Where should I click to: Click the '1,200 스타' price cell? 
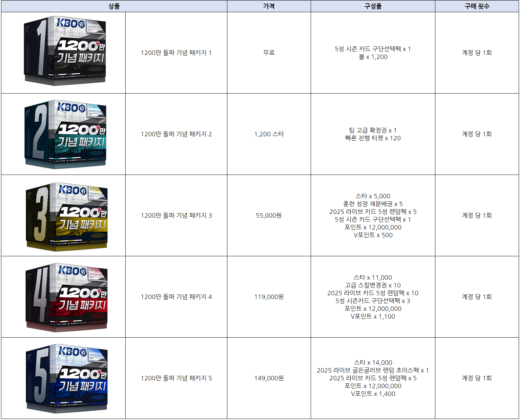point(269,134)
